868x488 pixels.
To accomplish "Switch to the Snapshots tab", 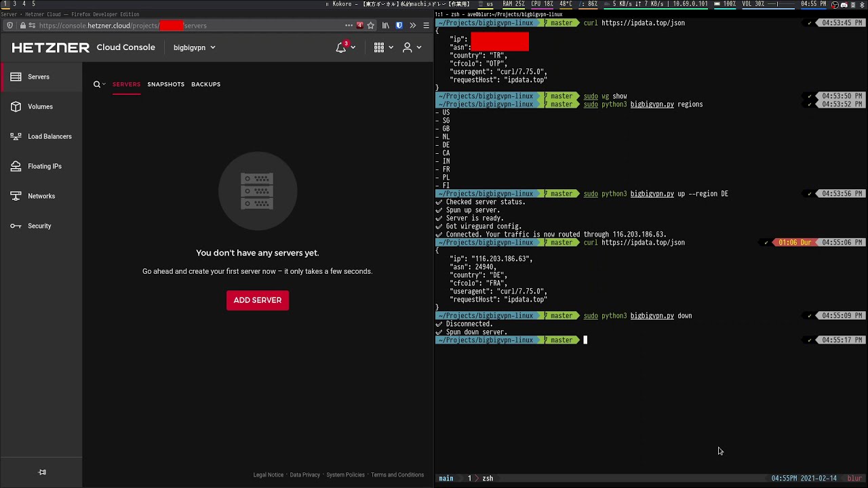I will click(165, 84).
